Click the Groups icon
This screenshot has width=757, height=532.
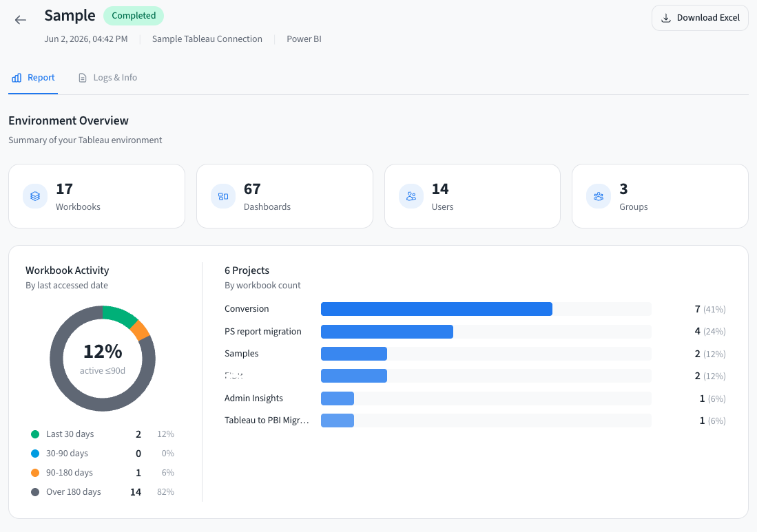pyautogui.click(x=599, y=196)
